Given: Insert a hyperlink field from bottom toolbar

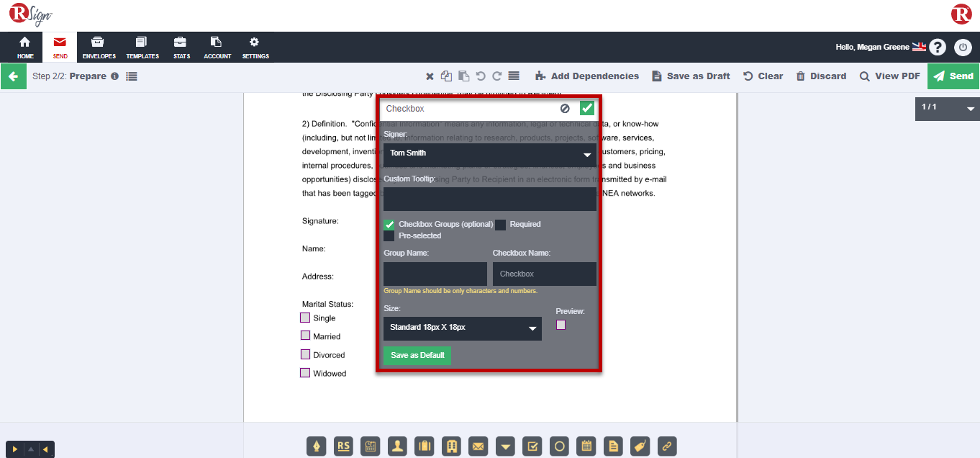Looking at the screenshot, I should point(666,446).
